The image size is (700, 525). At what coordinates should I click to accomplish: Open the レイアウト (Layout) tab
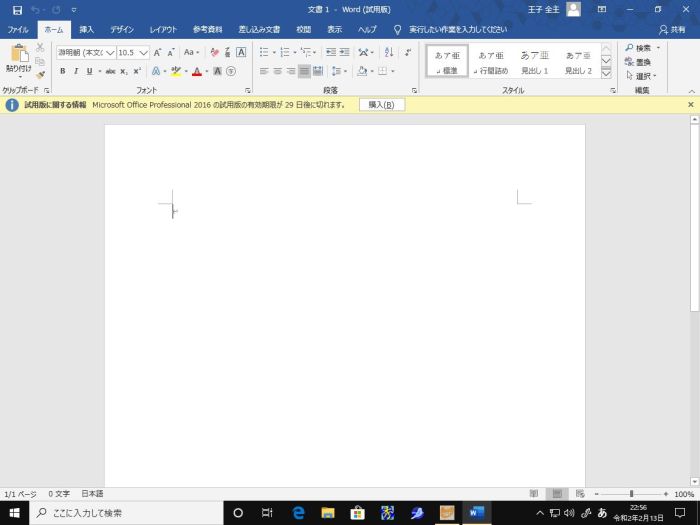coord(163,30)
